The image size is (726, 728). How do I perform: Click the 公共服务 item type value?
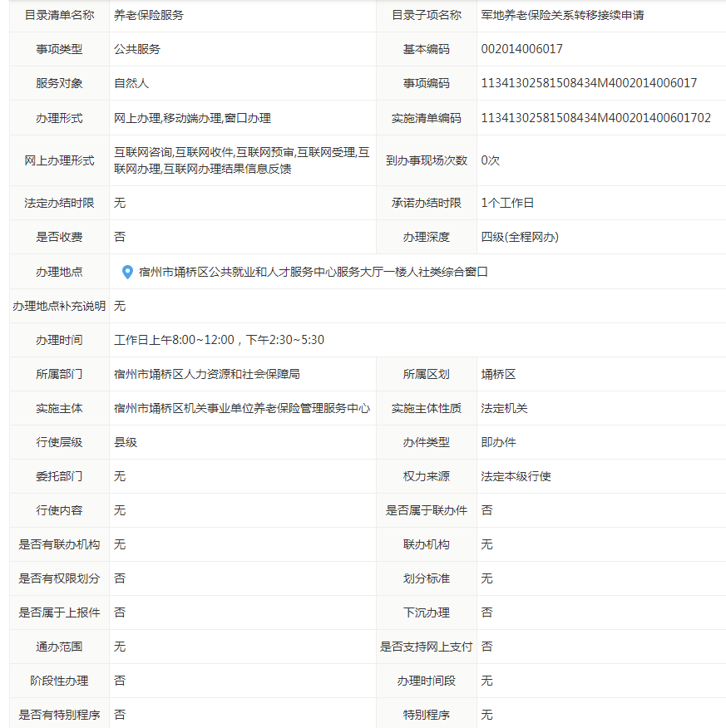tap(137, 49)
